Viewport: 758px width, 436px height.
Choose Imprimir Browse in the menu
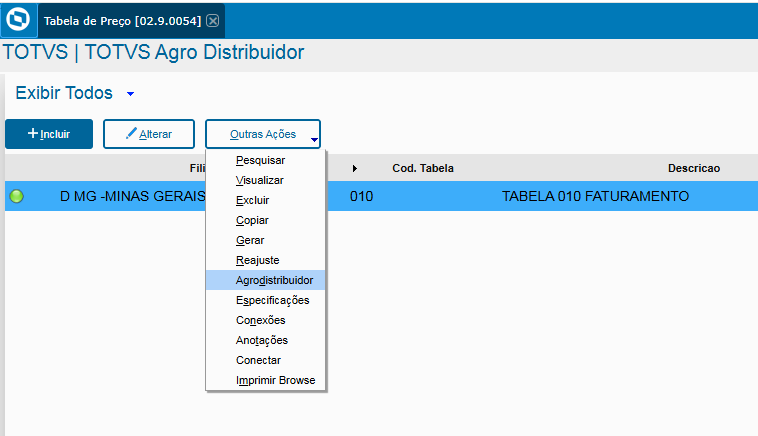[x=265, y=380]
